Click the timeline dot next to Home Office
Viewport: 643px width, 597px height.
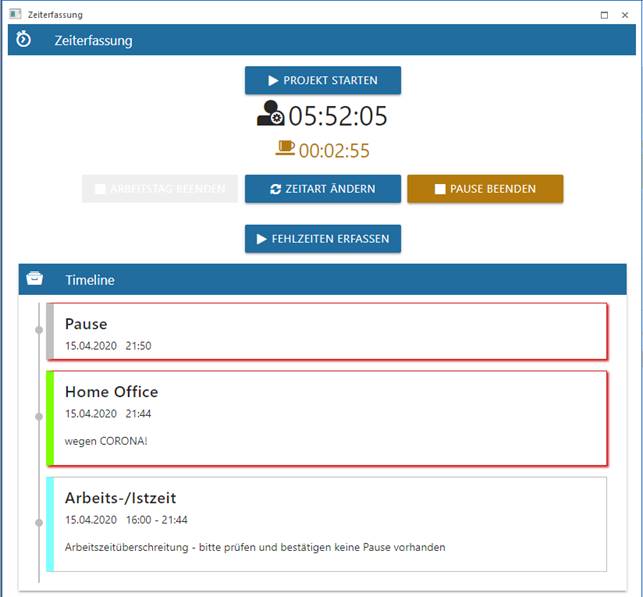pyautogui.click(x=39, y=416)
